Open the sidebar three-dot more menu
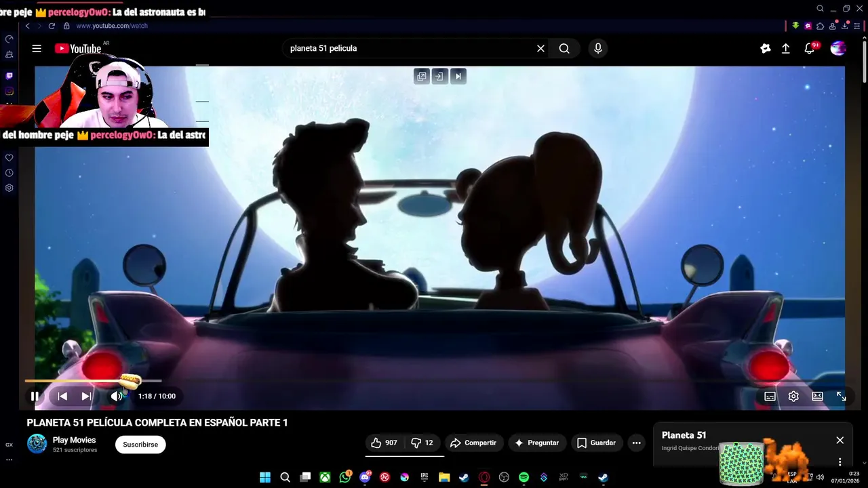868x488 pixels. click(x=9, y=460)
